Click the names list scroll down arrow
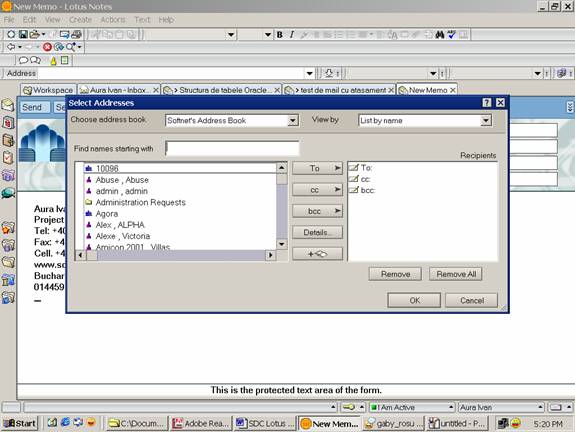Image resolution: width=575 pixels, height=432 pixels. coord(281,244)
